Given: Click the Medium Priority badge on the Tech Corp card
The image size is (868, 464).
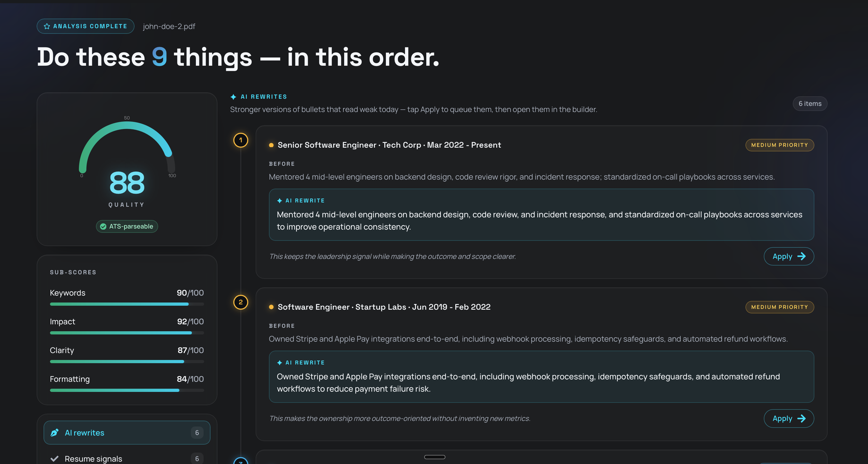Looking at the screenshot, I should pyautogui.click(x=780, y=145).
